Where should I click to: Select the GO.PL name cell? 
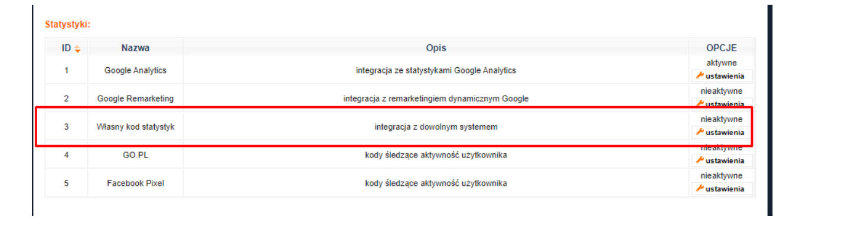click(x=135, y=155)
